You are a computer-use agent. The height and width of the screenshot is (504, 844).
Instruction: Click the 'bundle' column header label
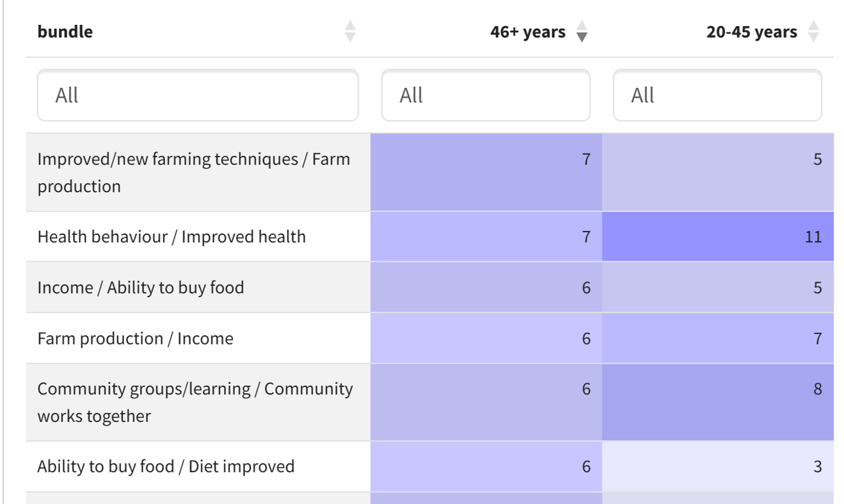(65, 31)
